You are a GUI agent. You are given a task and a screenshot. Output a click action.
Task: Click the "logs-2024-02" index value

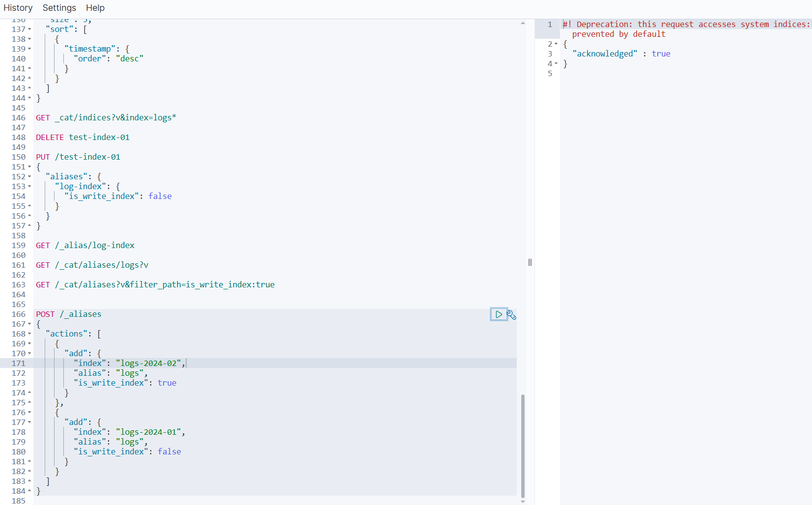click(149, 364)
